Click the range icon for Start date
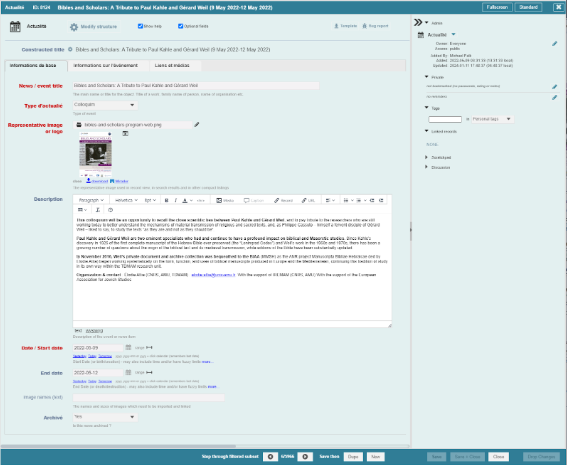This screenshot has width=568, height=465. (x=149, y=347)
